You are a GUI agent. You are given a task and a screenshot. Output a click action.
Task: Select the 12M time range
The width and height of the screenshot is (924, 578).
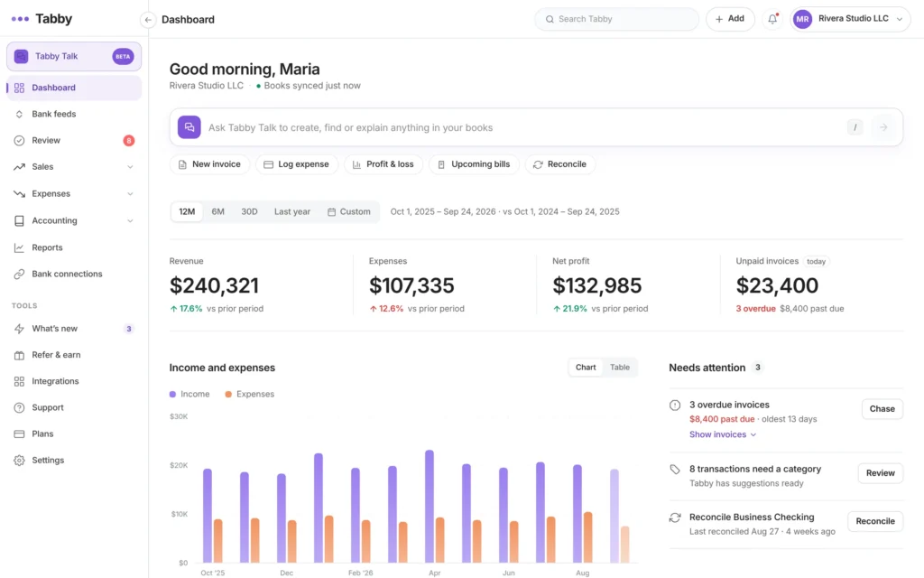point(187,211)
